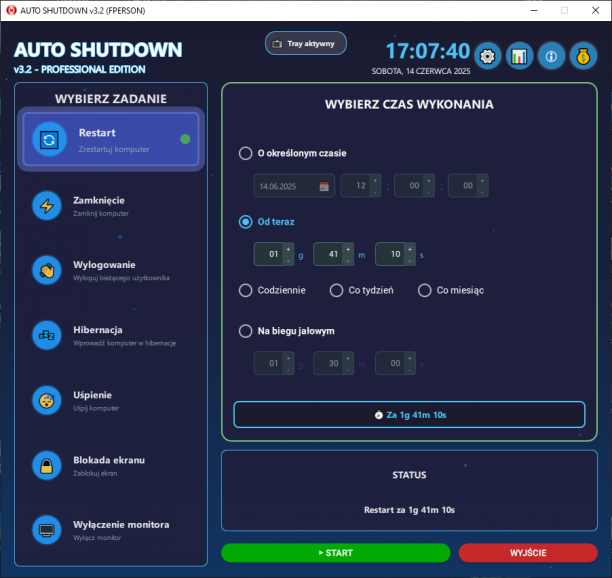Image resolution: width=612 pixels, height=578 pixels.
Task: Increase the 'Od teraz' hours value
Action: (x=288, y=249)
